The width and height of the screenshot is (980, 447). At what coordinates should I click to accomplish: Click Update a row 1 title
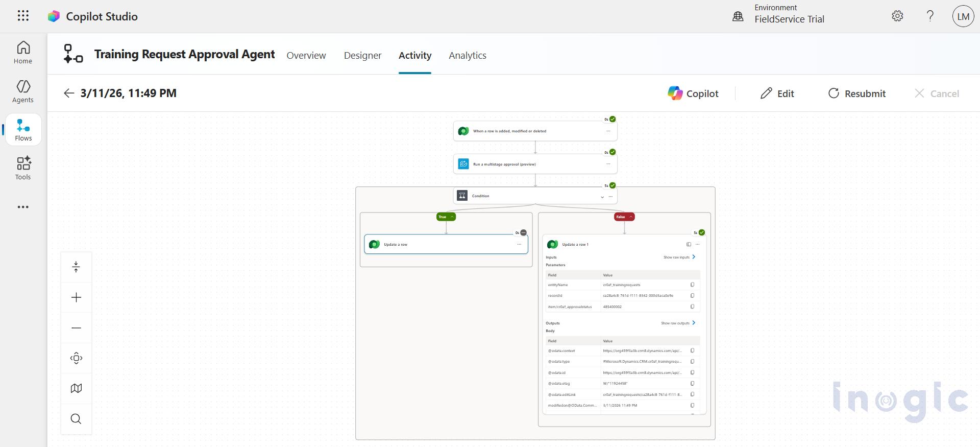click(x=575, y=244)
